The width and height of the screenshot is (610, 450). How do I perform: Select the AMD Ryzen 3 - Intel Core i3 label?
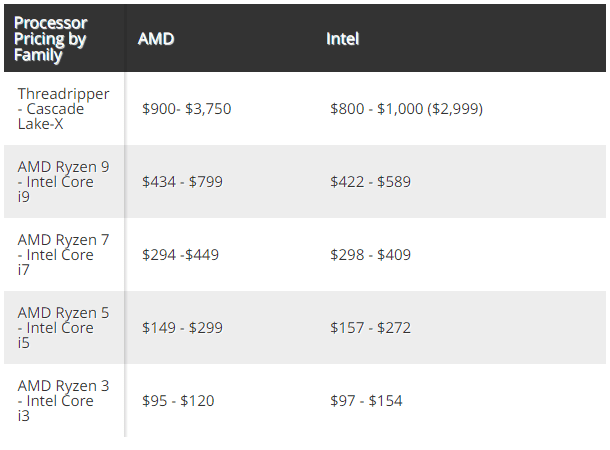tap(63, 400)
